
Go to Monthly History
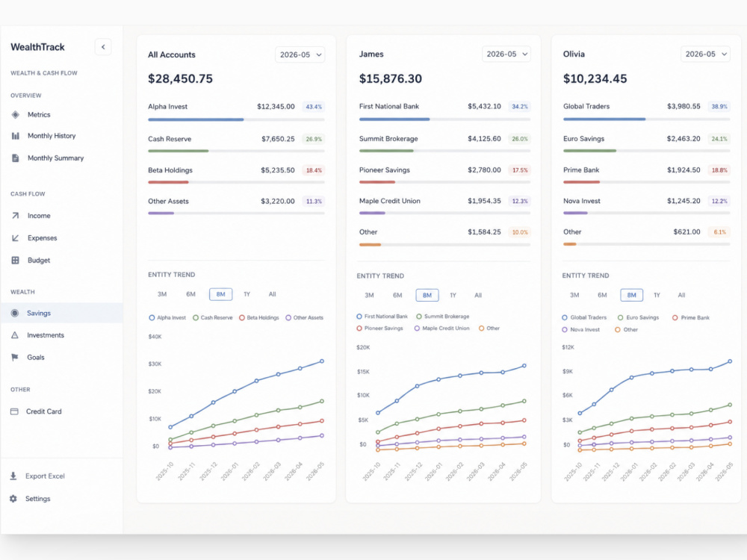52,136
